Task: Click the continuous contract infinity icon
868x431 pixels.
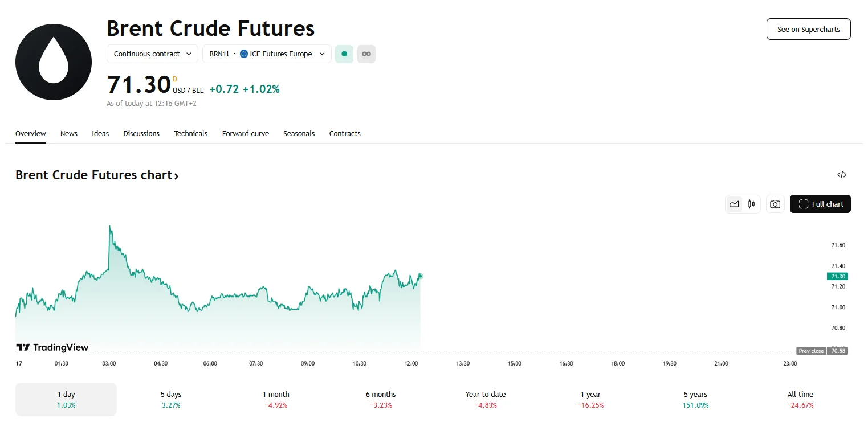Action: tap(366, 54)
